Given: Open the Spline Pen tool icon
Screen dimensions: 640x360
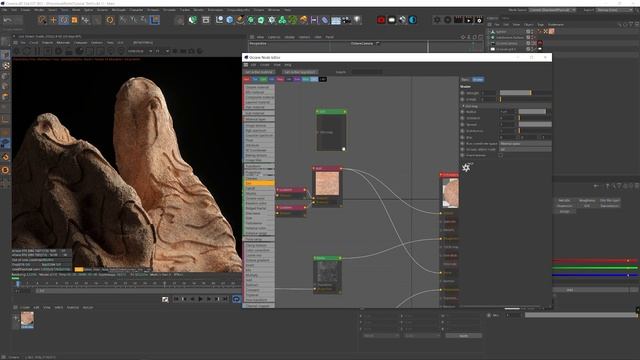Looking at the screenshot, I should coord(240,20).
